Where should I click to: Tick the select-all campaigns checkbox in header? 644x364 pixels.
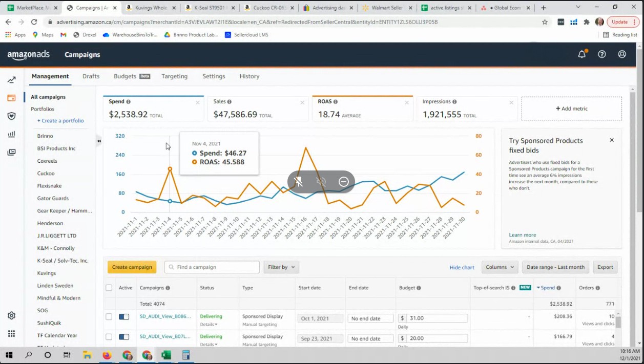[109, 288]
